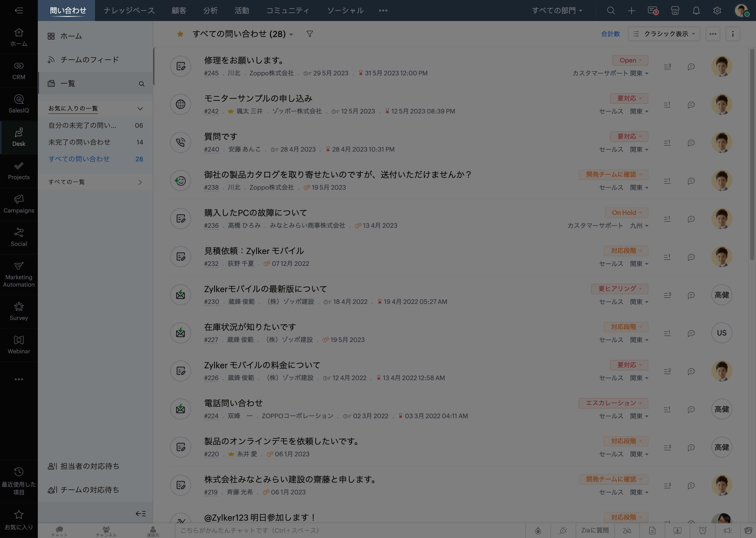Click the search icon next to 一覧

[142, 84]
